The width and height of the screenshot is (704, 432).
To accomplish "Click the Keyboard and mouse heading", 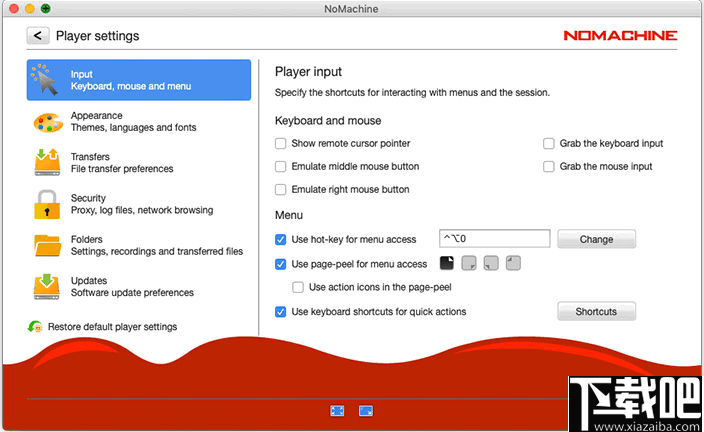I will 328,120.
